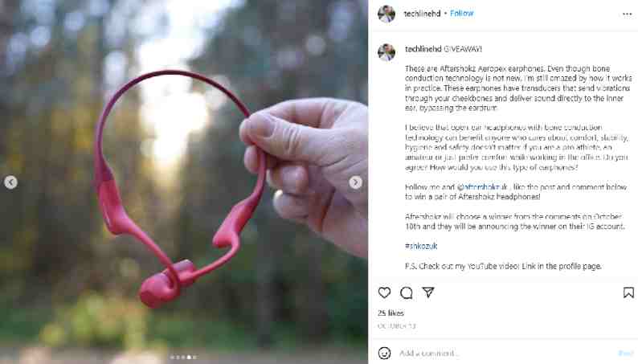Open the October post date link
The width and height of the screenshot is (638, 364).
396,326
